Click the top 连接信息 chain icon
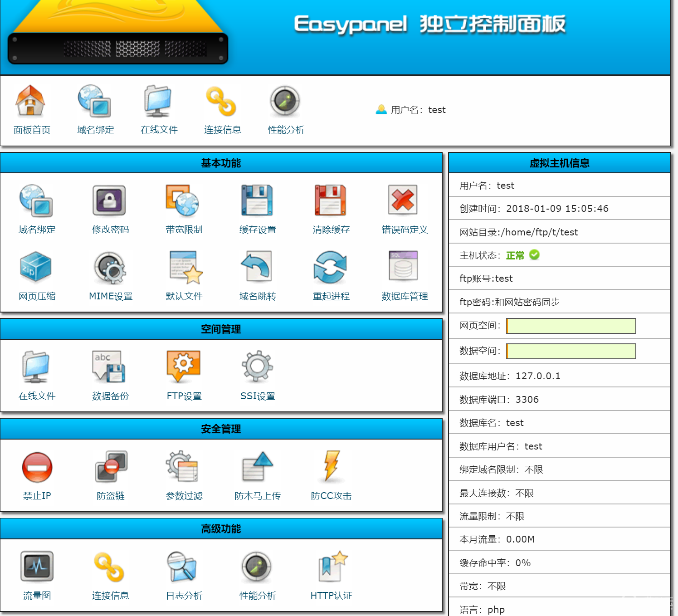 (x=221, y=101)
